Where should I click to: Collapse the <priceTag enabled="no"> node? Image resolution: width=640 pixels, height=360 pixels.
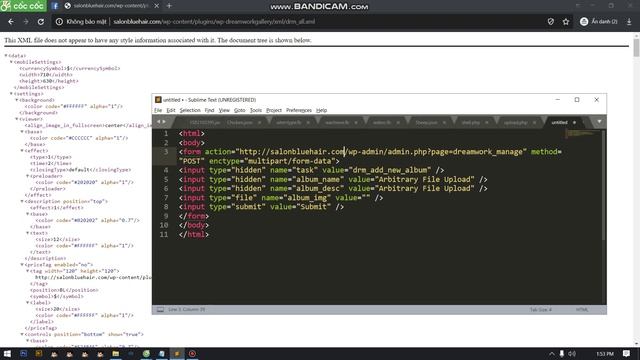(x=22, y=264)
